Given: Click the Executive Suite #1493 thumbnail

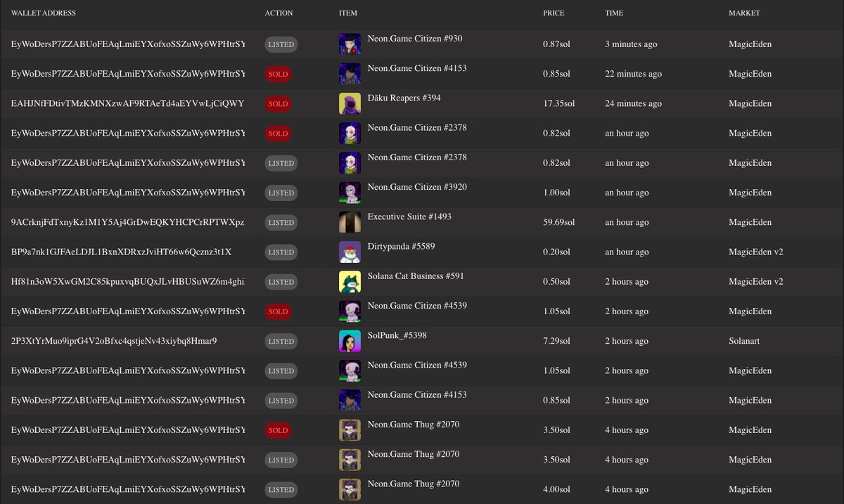Looking at the screenshot, I should (350, 222).
